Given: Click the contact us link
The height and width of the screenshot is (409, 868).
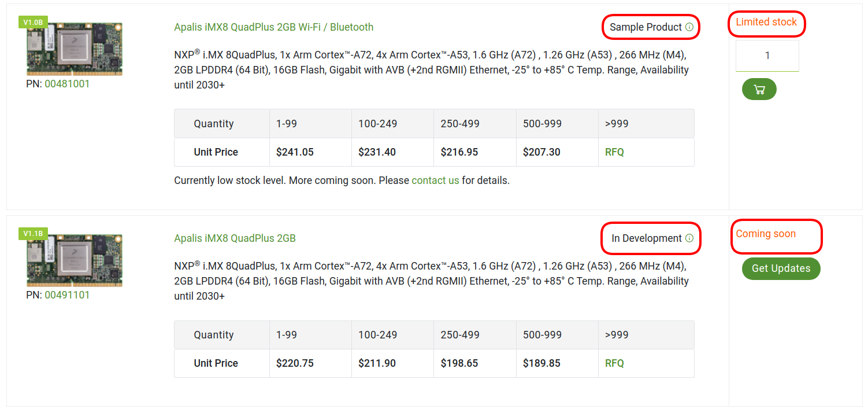Looking at the screenshot, I should pyautogui.click(x=435, y=180).
